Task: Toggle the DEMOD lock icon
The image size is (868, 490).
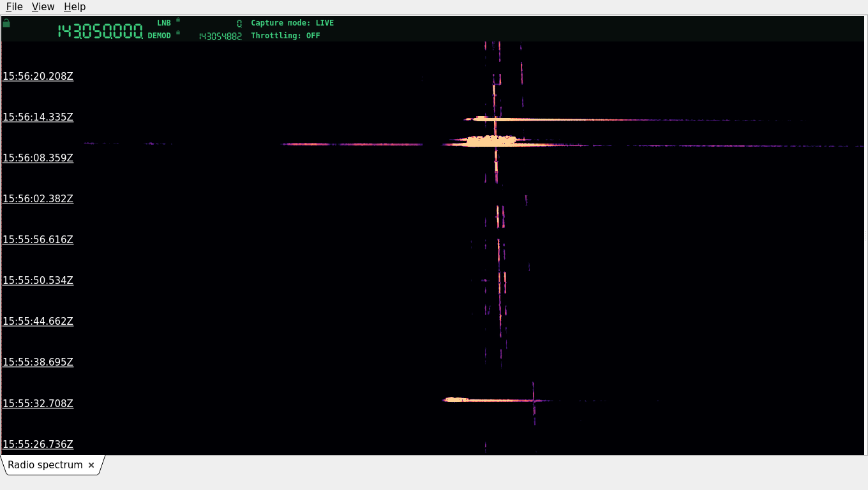Action: pyautogui.click(x=178, y=33)
